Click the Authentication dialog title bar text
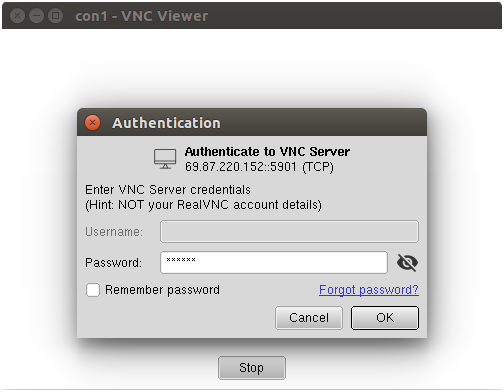Screen dimensions: 504x392 pos(166,123)
